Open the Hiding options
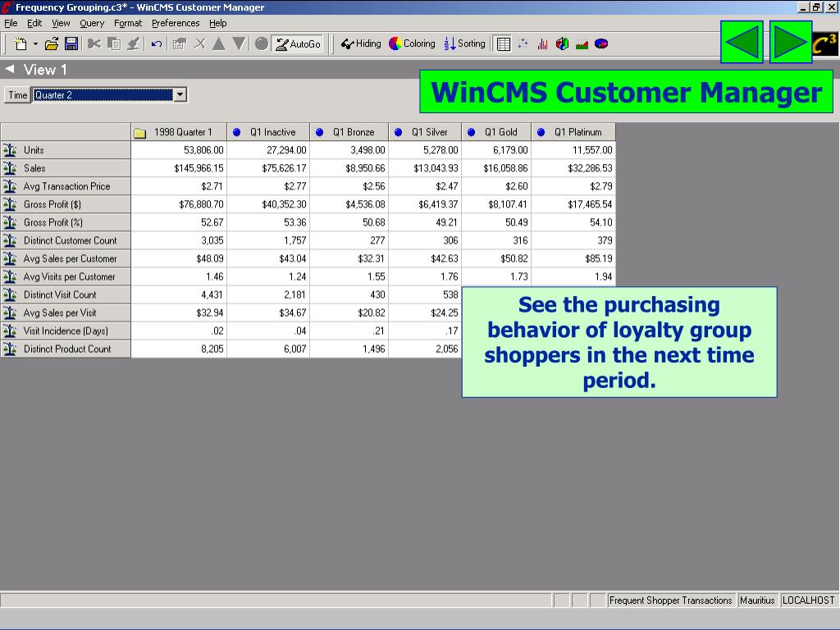This screenshot has height=630, width=840. tap(361, 44)
